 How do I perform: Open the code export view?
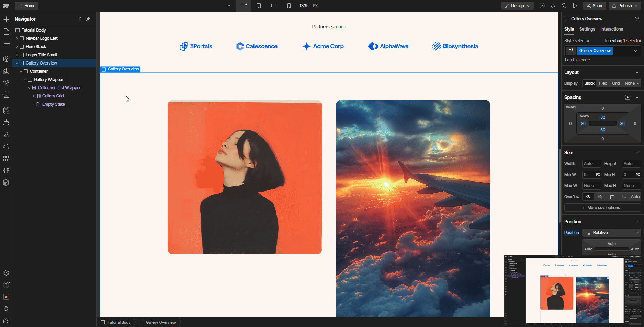pos(553,6)
